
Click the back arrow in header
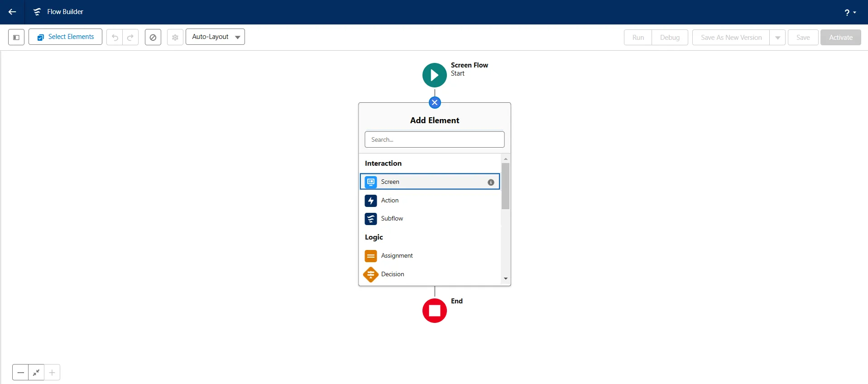(12, 12)
